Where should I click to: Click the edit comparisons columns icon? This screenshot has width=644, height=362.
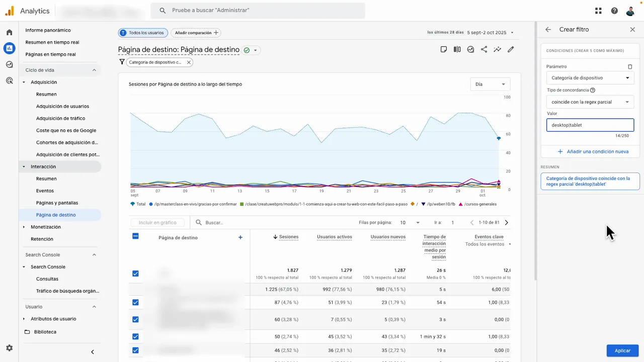pyautogui.click(x=457, y=49)
